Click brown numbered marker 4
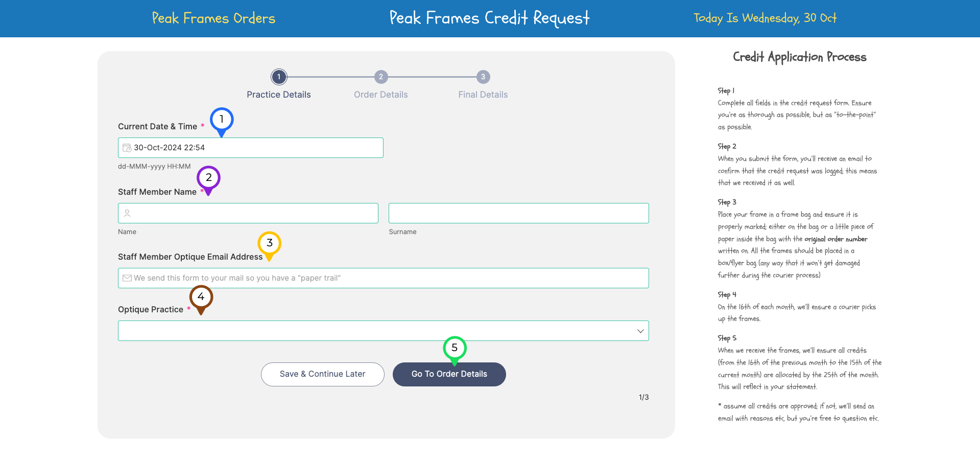The width and height of the screenshot is (980, 458). click(x=201, y=297)
